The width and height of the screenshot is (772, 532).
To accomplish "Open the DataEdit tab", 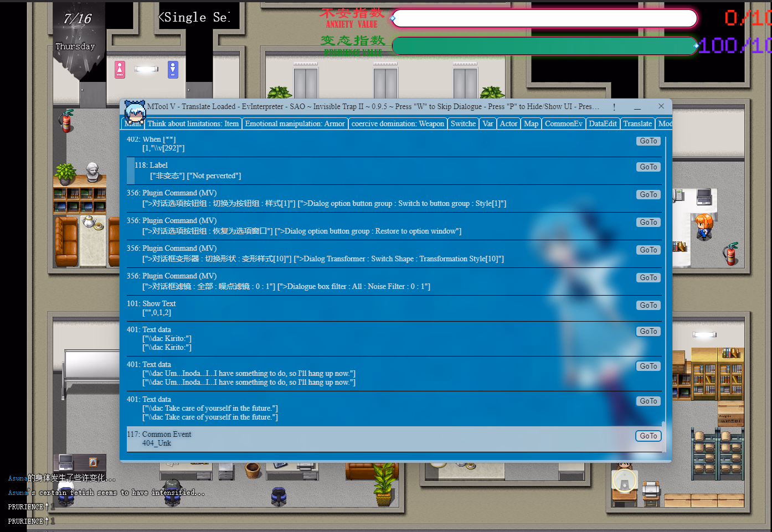I will (x=603, y=124).
